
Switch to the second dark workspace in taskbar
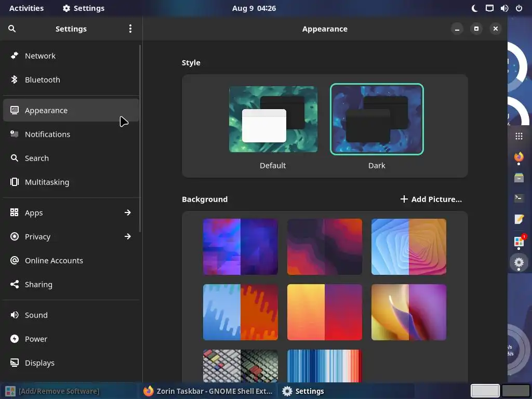(516, 391)
